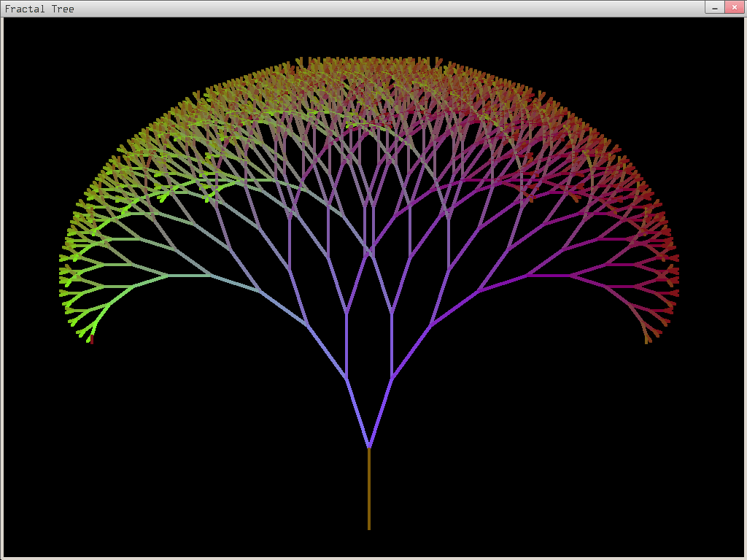Click the brown trunk of the tree
This screenshot has width=747, height=560.
[x=369, y=489]
